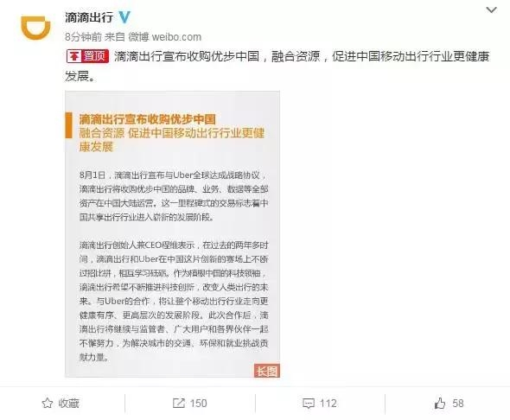
Task: Open the 112 comments
Action: 328,403
